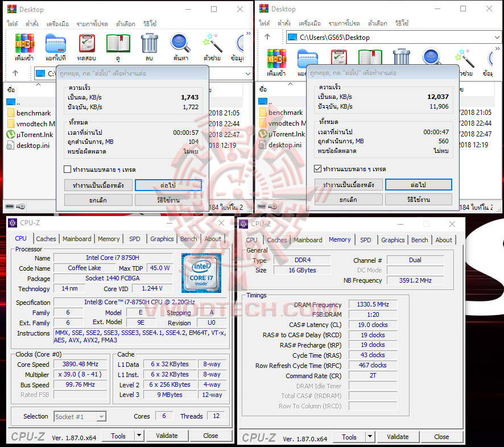Expand toolbar overflow chevron in left WinRAR
This screenshot has width=504, height=447.
[248, 33]
